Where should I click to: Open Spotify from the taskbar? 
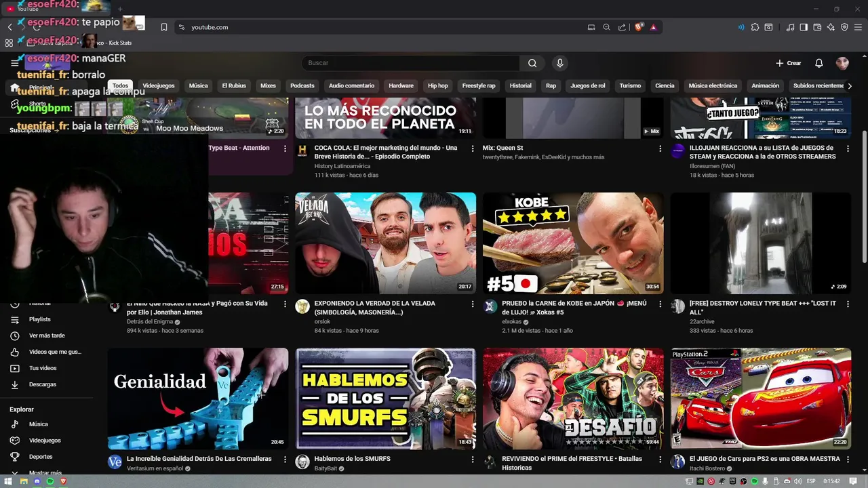[50, 481]
